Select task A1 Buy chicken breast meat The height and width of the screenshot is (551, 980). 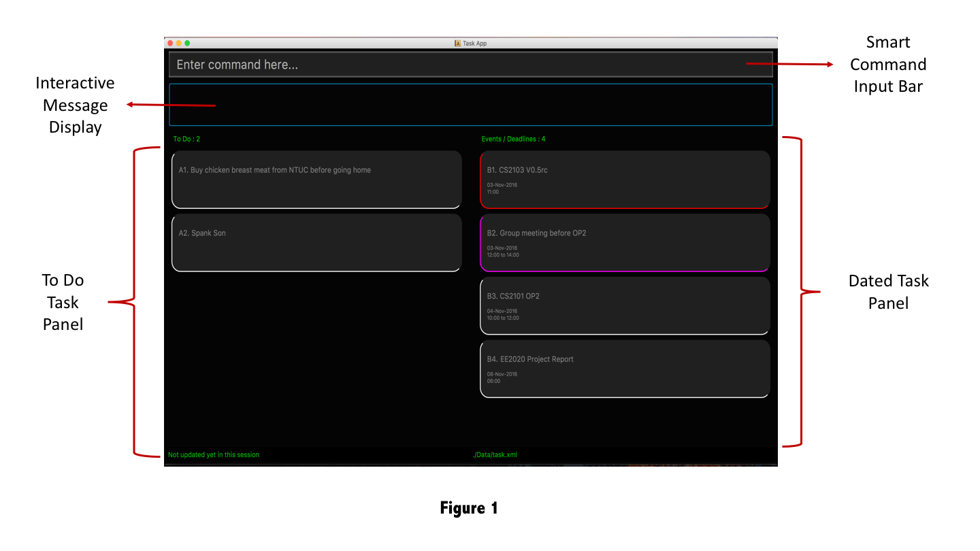[x=317, y=180]
